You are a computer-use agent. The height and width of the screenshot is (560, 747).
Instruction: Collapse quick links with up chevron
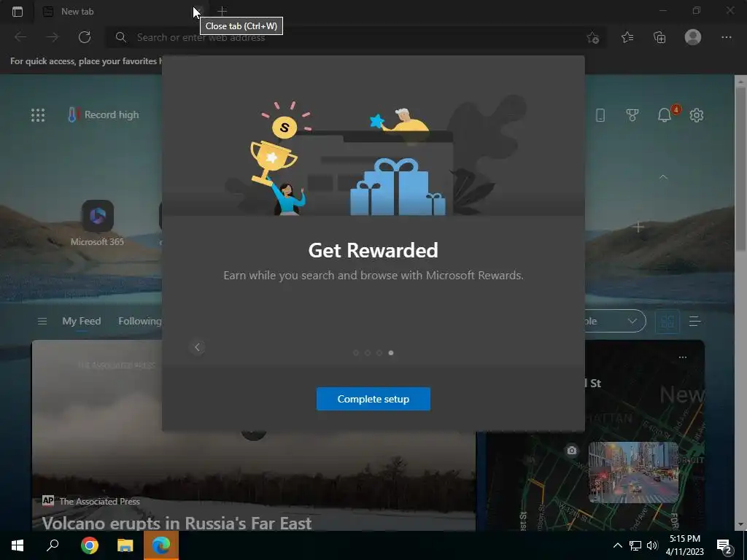click(663, 176)
